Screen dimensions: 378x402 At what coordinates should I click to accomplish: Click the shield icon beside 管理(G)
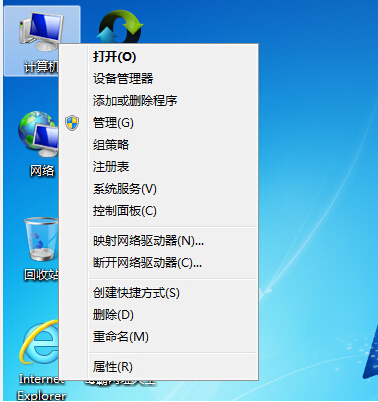[72, 123]
